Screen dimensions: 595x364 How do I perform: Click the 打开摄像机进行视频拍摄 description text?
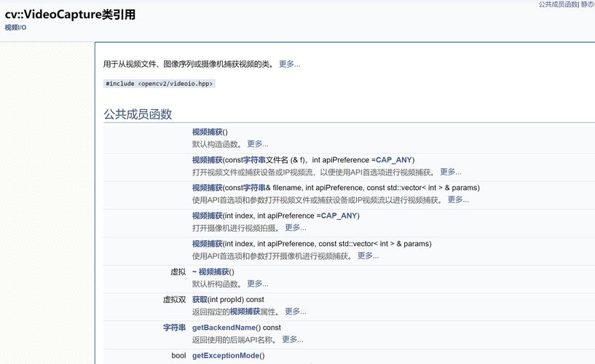(236, 228)
